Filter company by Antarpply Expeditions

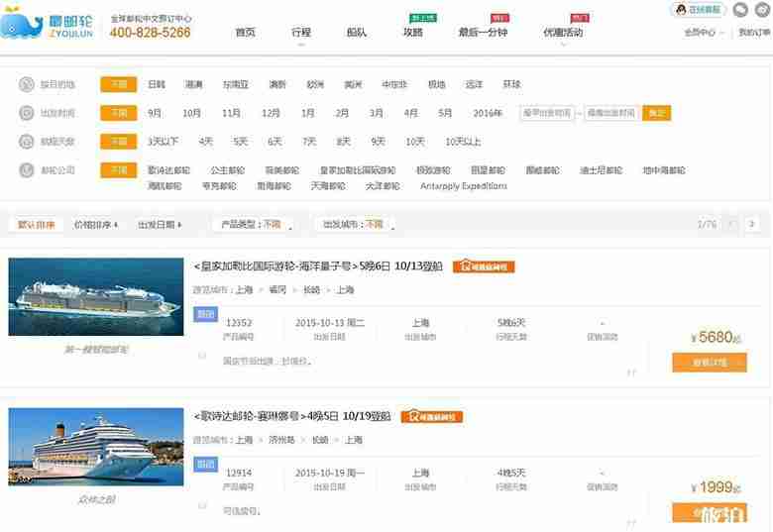[x=464, y=185]
